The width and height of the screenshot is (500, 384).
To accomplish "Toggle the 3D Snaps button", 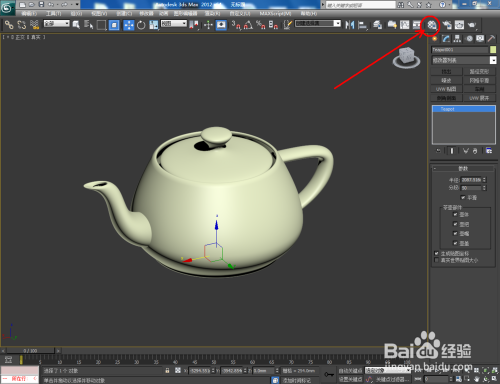I will click(x=236, y=25).
